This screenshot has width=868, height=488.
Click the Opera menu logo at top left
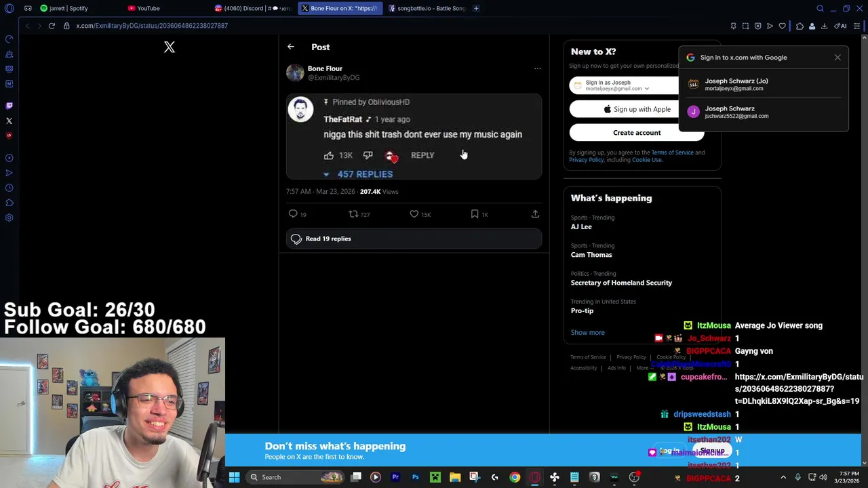9,8
